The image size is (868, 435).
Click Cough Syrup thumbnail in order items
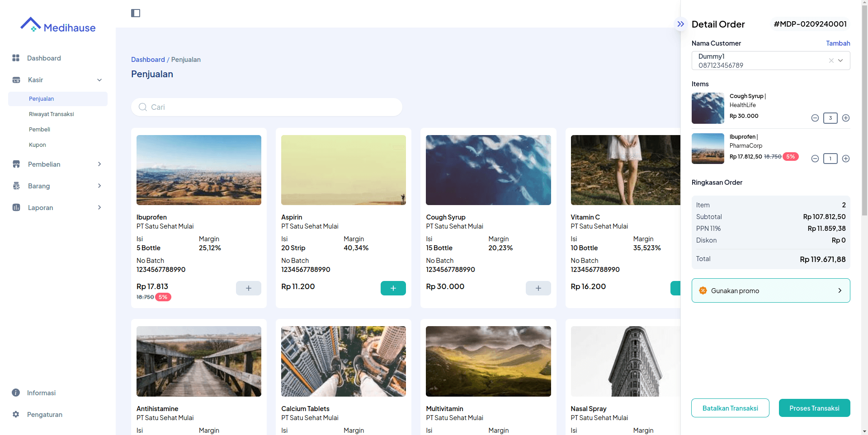(x=708, y=108)
